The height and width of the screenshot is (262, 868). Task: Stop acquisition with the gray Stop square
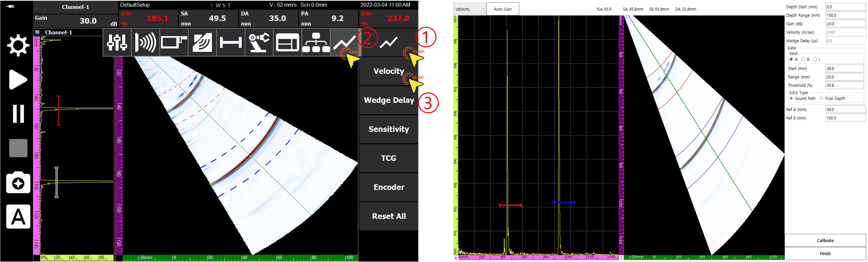coord(18,148)
